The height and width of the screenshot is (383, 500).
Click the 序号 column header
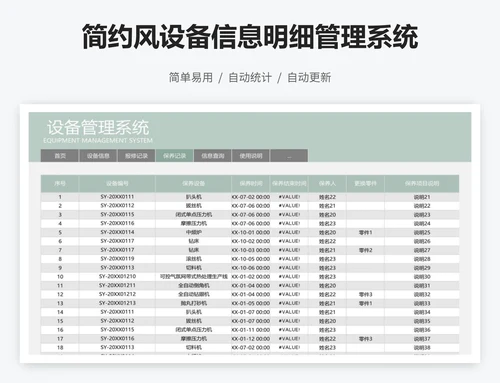[60, 183]
